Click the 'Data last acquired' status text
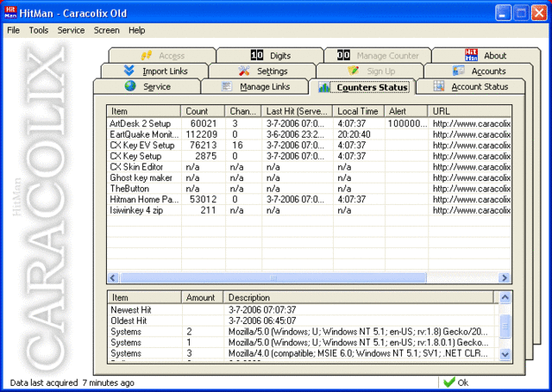This screenshot has width=552, height=392. click(x=72, y=383)
